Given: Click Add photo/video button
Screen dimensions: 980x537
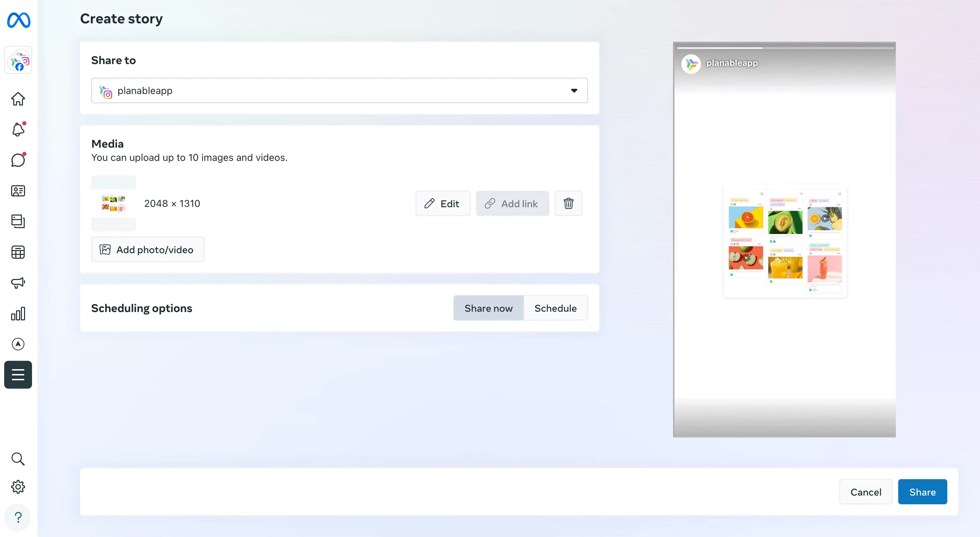Looking at the screenshot, I should pos(148,250).
